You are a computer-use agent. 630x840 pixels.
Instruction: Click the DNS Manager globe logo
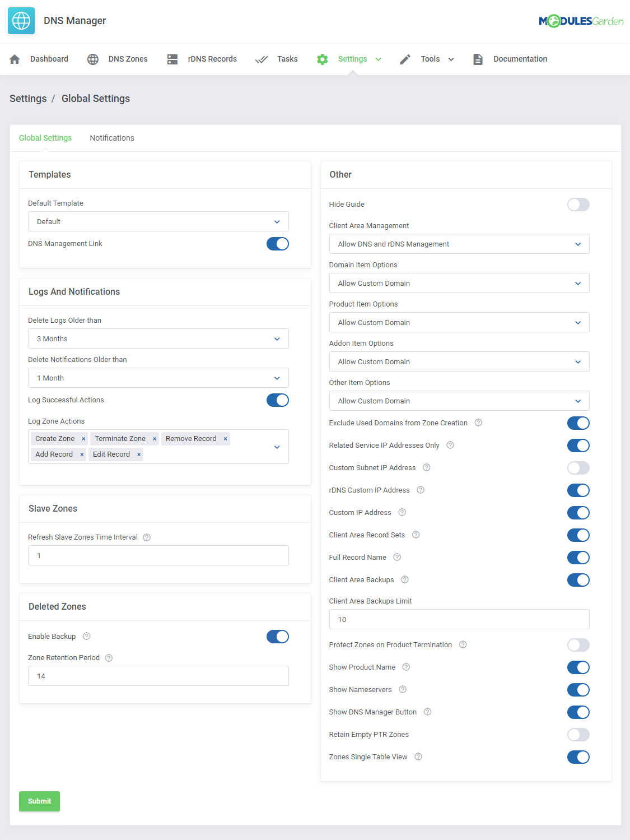[21, 21]
